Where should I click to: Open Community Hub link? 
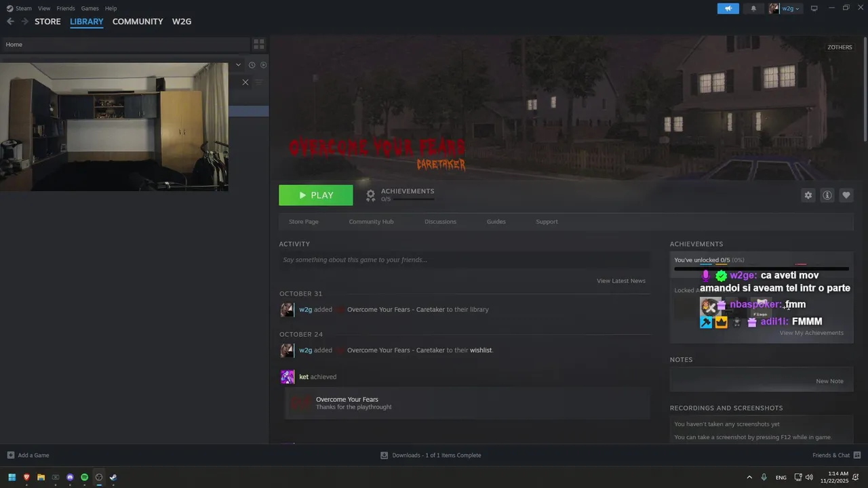pyautogui.click(x=371, y=222)
